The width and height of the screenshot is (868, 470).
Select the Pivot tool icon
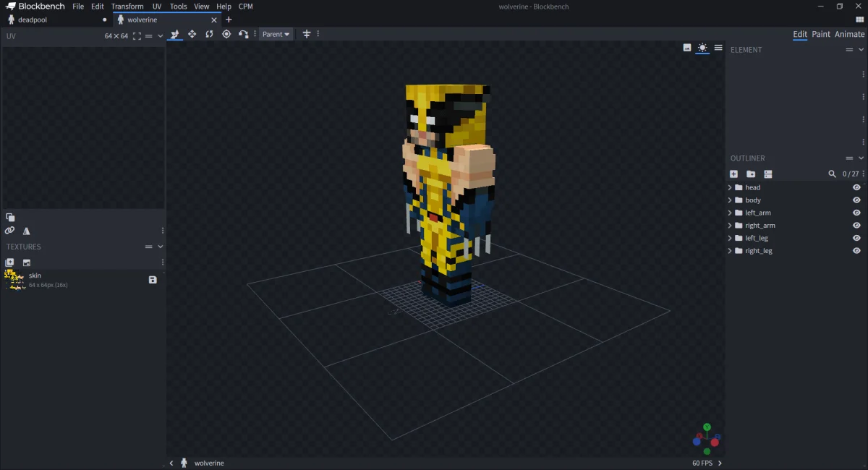click(226, 34)
